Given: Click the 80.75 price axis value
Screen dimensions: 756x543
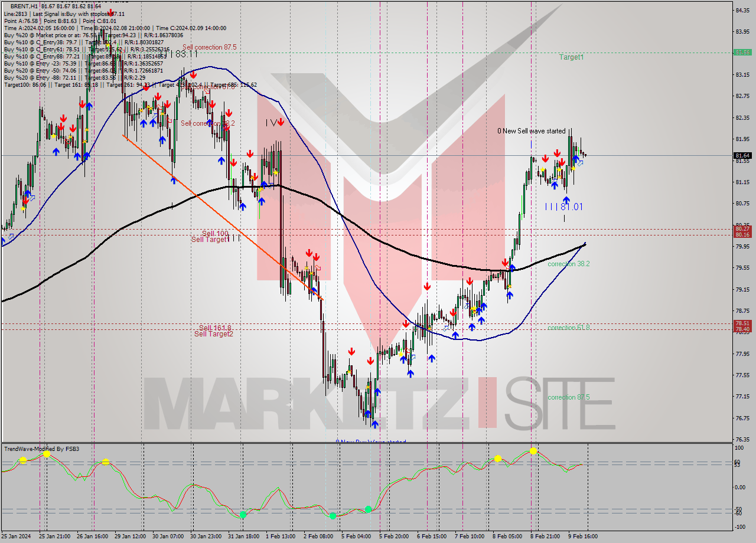Looking at the screenshot, I should [742, 203].
